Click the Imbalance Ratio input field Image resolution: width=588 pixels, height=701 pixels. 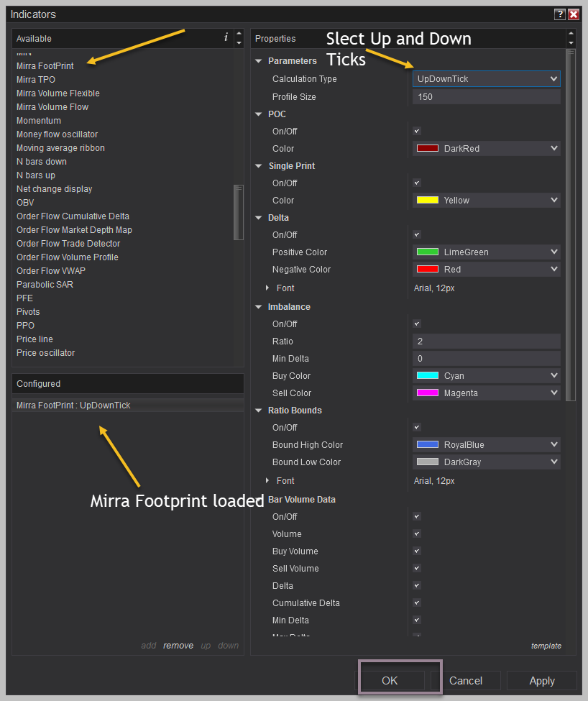click(486, 341)
